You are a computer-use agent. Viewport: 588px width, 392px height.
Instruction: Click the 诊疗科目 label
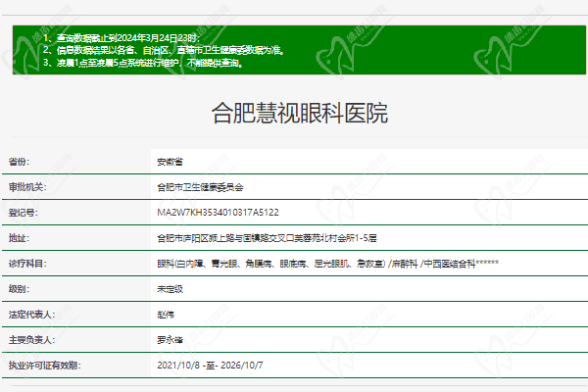[x=27, y=264]
